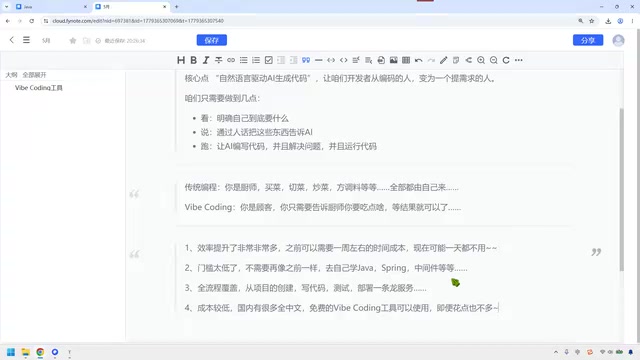Insert a hyperlink via the link icon
Screen dimensions: 640x360
231,60
